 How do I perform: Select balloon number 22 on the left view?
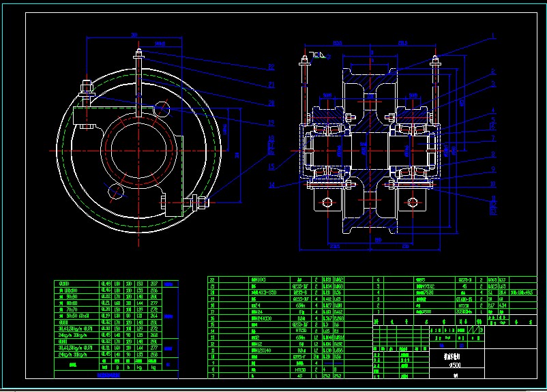tap(271, 67)
